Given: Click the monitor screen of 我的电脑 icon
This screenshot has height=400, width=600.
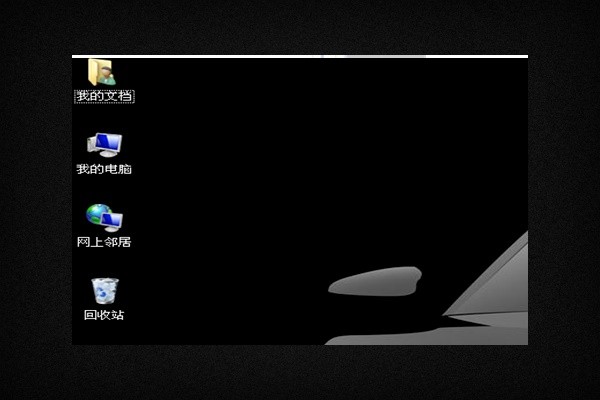Looking at the screenshot, I should tap(107, 142).
